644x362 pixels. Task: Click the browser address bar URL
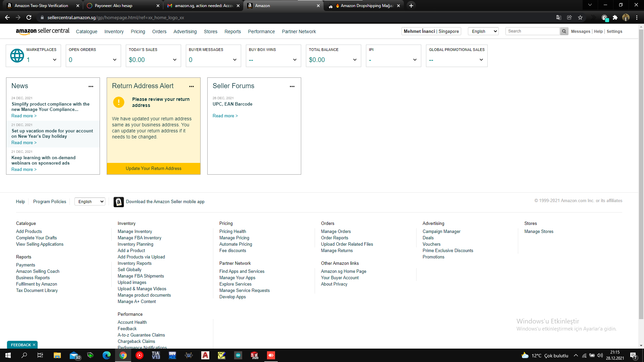pos(116,17)
